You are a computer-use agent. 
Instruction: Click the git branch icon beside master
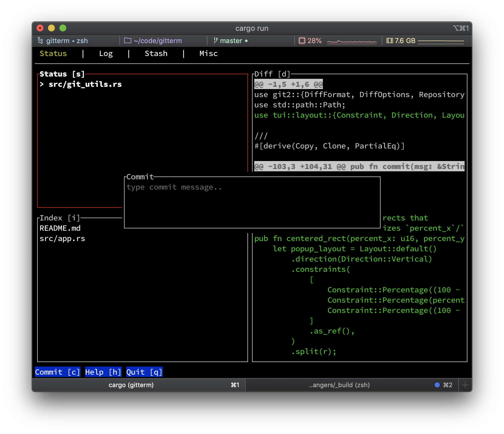coord(216,41)
